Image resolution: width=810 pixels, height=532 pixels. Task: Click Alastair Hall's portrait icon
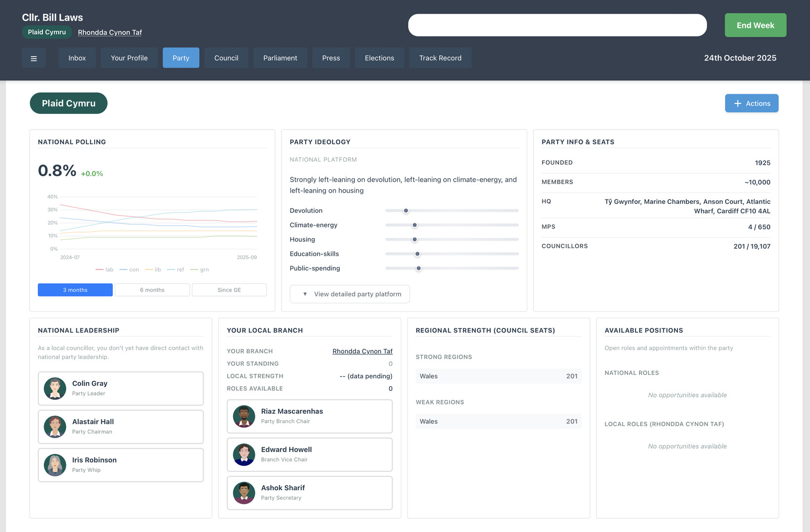[55, 427]
